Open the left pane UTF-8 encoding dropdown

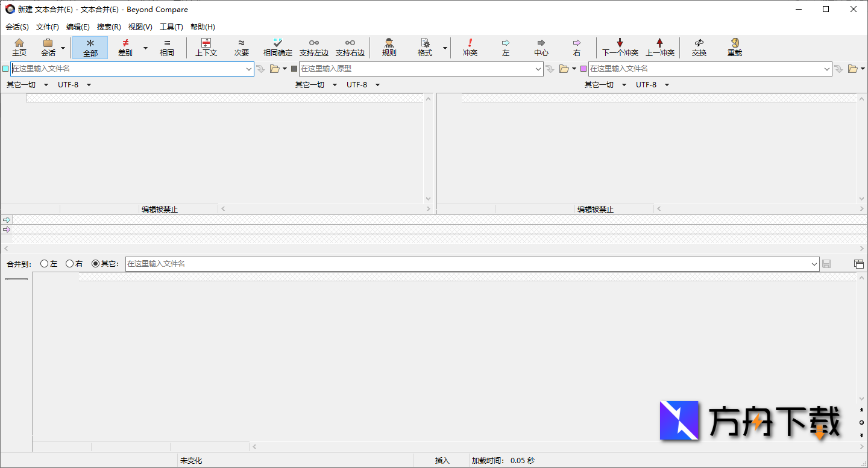(74, 84)
